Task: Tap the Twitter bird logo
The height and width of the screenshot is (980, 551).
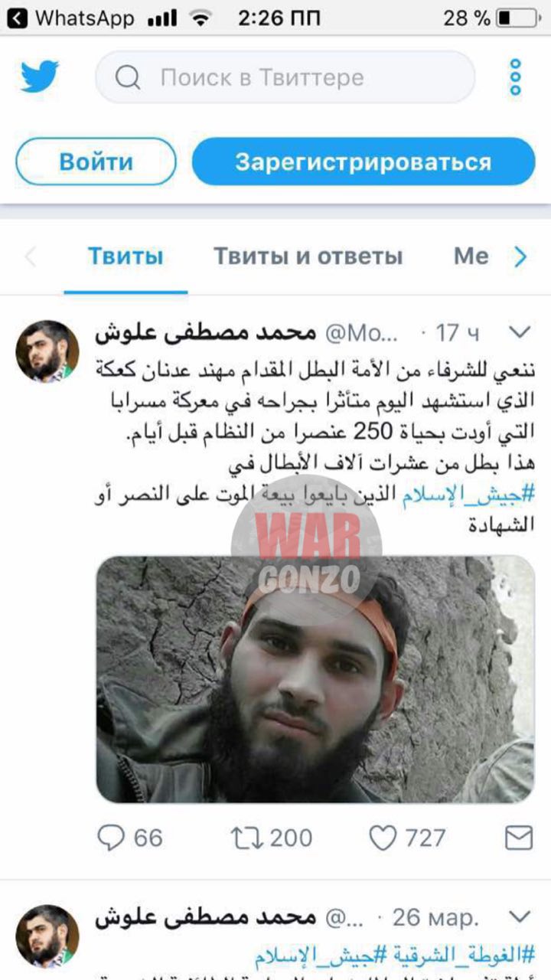Action: click(39, 77)
